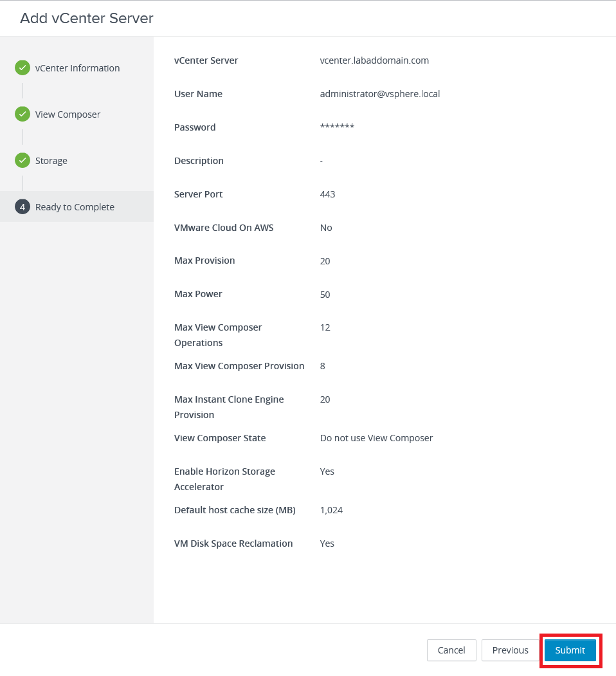The width and height of the screenshot is (616, 676).
Task: Click the 'Do not use View Composer' text
Action: pos(376,438)
